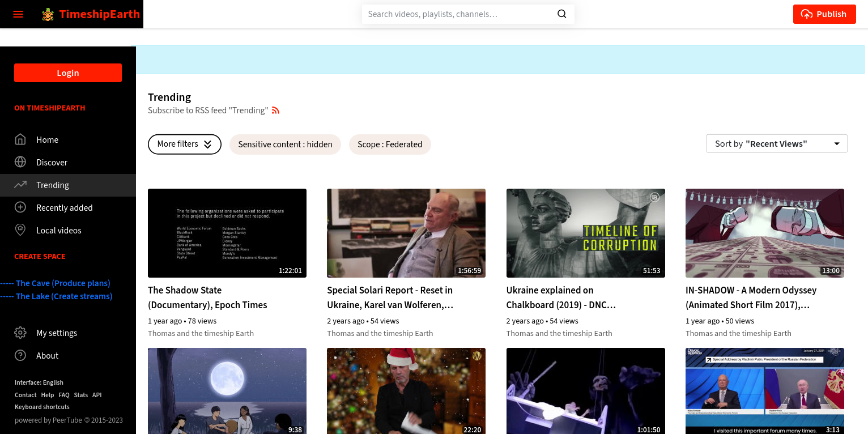Screen dimensions: 868x434
Task: Subscribe using the RSS feed icon
Action: pos(275,110)
